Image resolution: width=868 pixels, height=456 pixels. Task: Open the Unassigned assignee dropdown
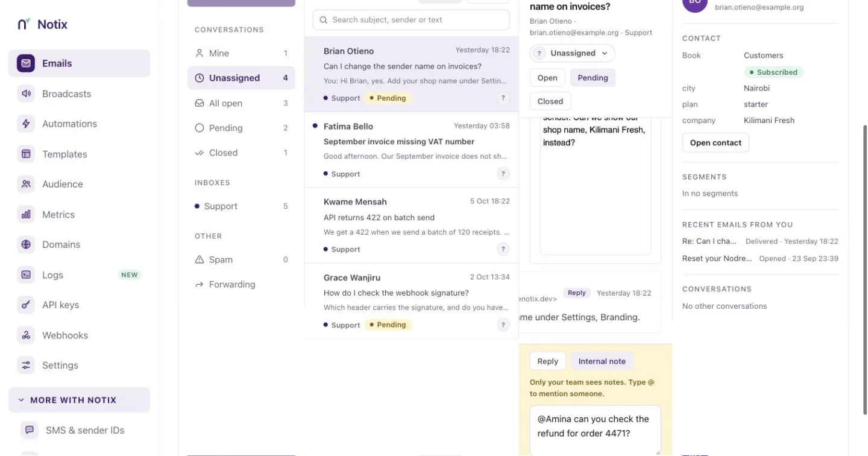(x=573, y=53)
